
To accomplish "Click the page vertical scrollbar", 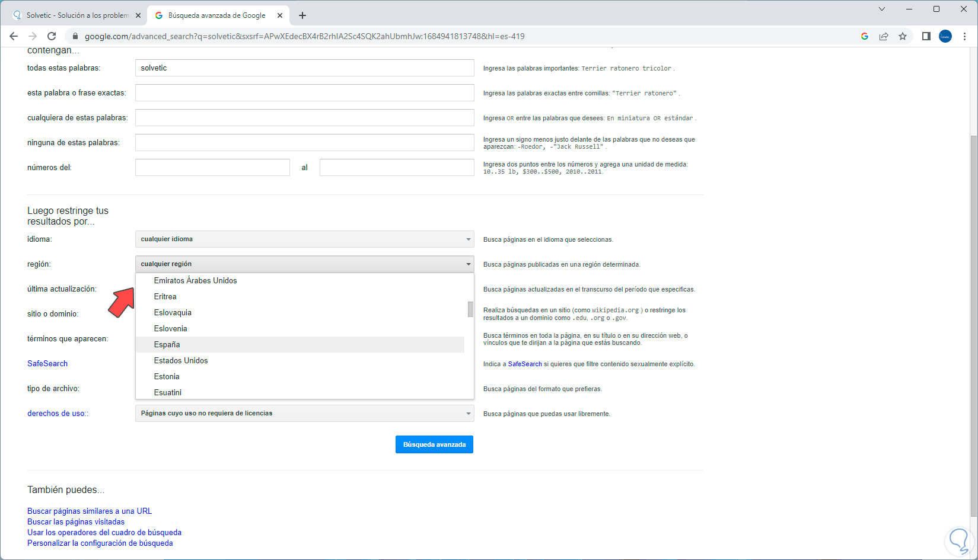I will click(x=973, y=326).
